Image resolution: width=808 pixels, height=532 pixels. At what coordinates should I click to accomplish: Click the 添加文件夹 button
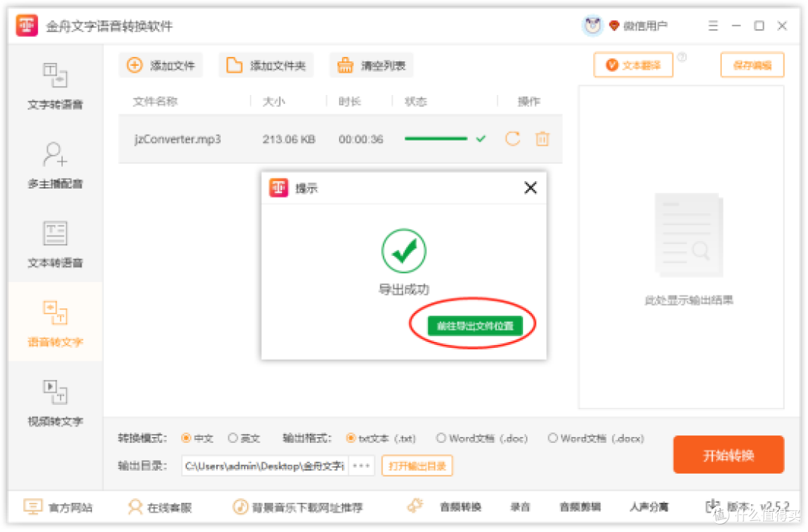266,65
